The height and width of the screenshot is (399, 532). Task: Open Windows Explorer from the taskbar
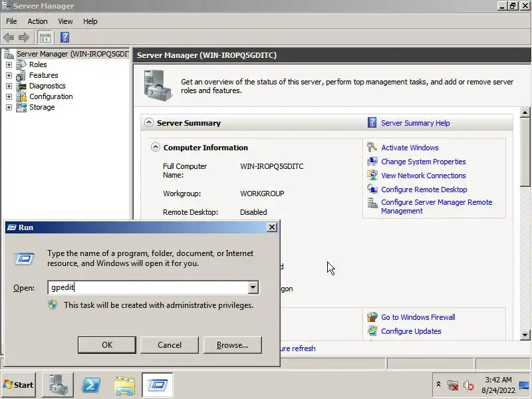[x=124, y=386]
